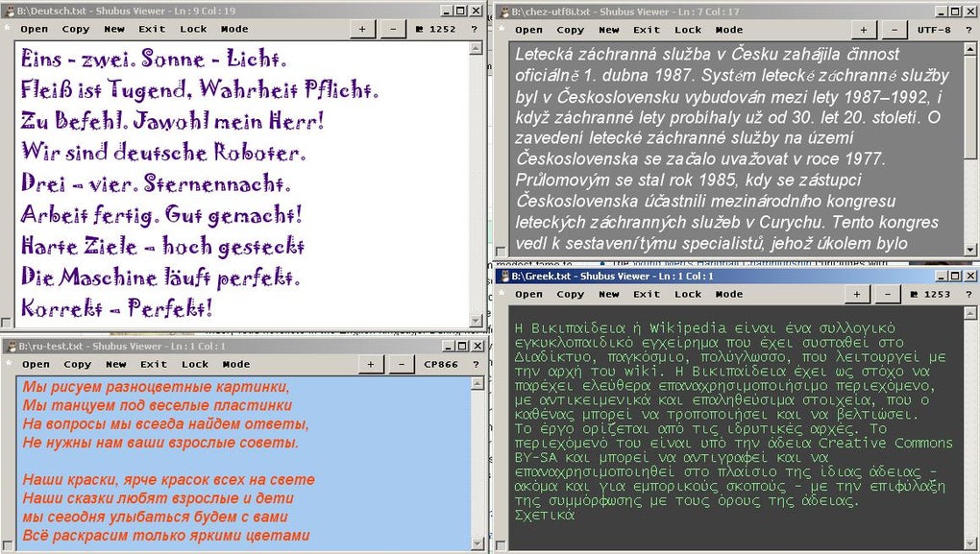This screenshot has height=554, width=980.
Task: Click Lock in the Deutsch.txt window
Action: 193,29
